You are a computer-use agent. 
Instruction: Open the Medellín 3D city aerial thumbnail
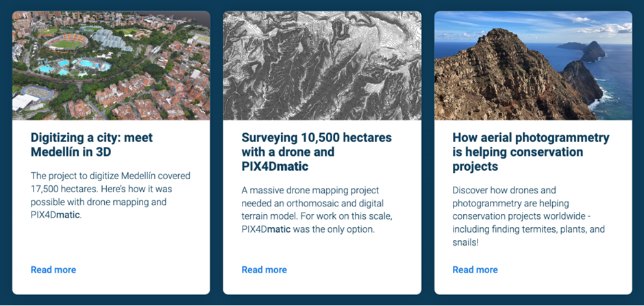pos(111,65)
